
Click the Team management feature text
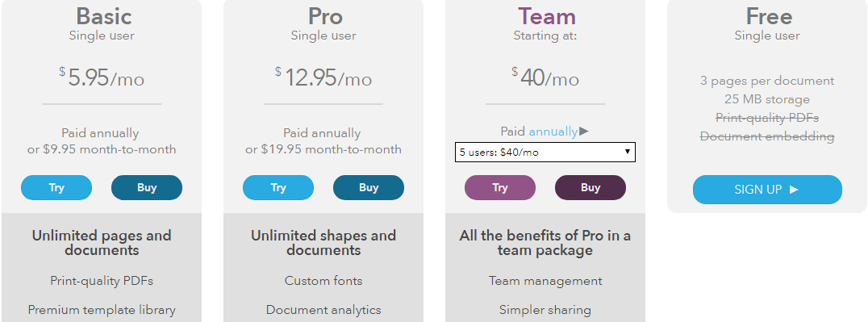click(x=545, y=281)
